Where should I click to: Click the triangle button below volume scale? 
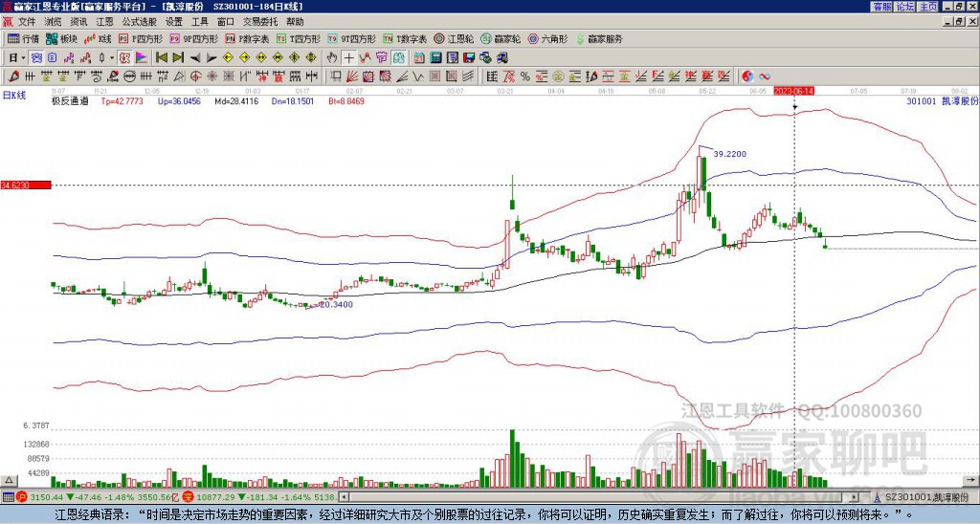pyautogui.click(x=9, y=480)
